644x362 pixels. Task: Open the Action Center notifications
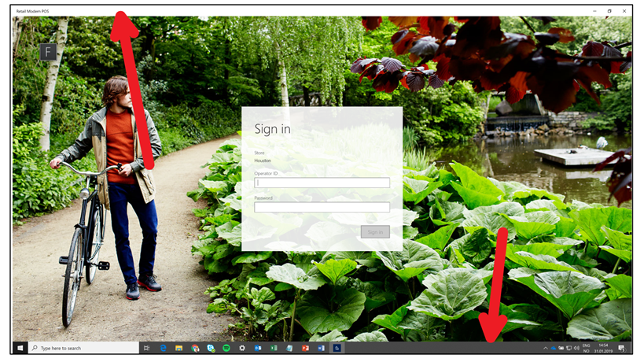(x=621, y=347)
